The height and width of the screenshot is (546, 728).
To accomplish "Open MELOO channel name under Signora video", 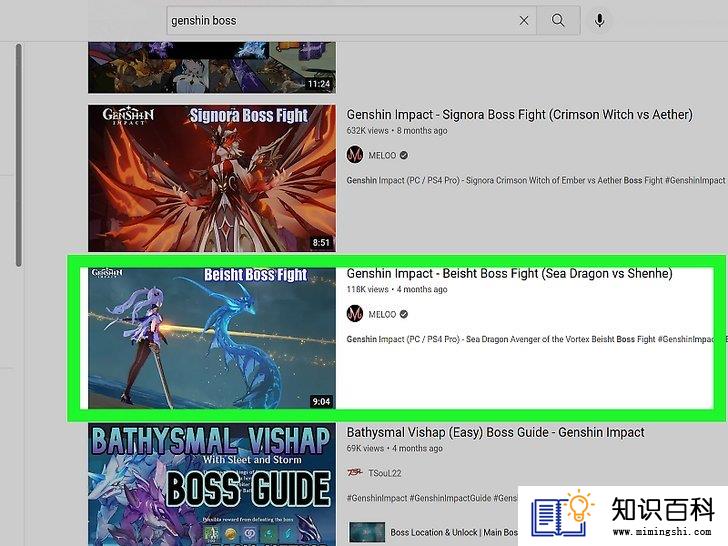I will click(x=382, y=156).
